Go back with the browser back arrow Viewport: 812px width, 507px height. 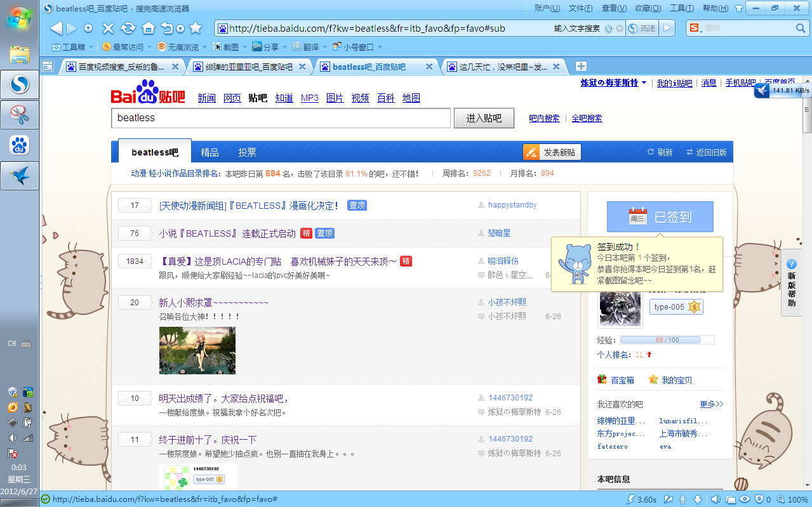click(56, 28)
